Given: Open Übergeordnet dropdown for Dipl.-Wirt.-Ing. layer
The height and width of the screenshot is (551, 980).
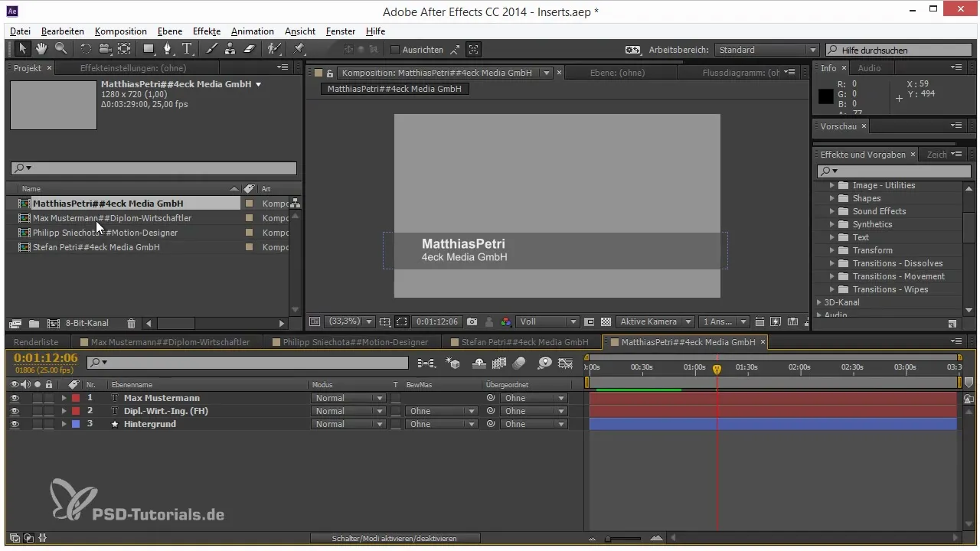Looking at the screenshot, I should (534, 411).
